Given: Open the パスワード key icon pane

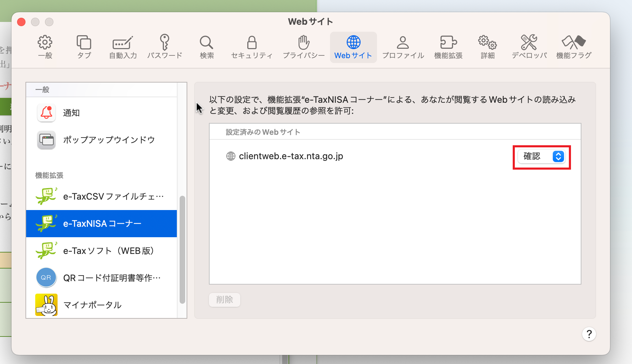Looking at the screenshot, I should pos(165,42).
